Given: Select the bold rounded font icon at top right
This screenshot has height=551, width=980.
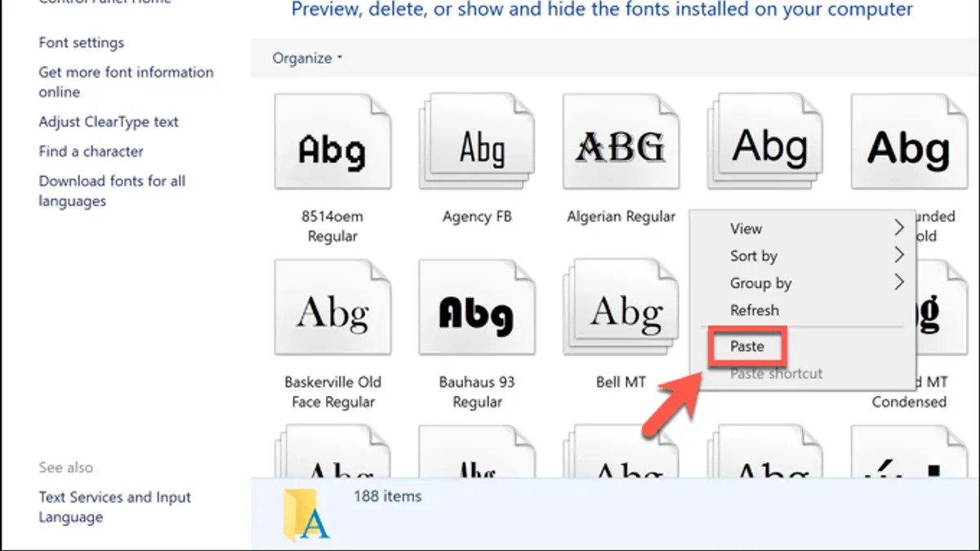Looking at the screenshot, I should (x=909, y=143).
